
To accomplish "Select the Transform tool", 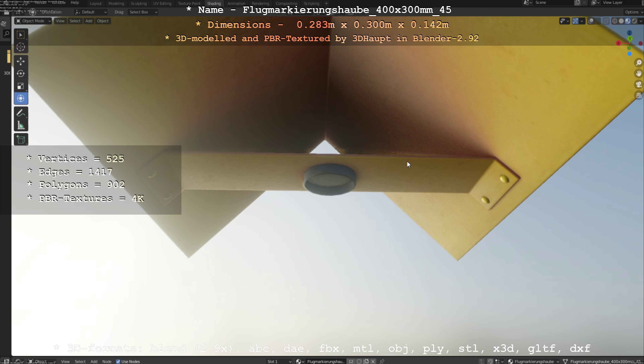I will point(21,98).
